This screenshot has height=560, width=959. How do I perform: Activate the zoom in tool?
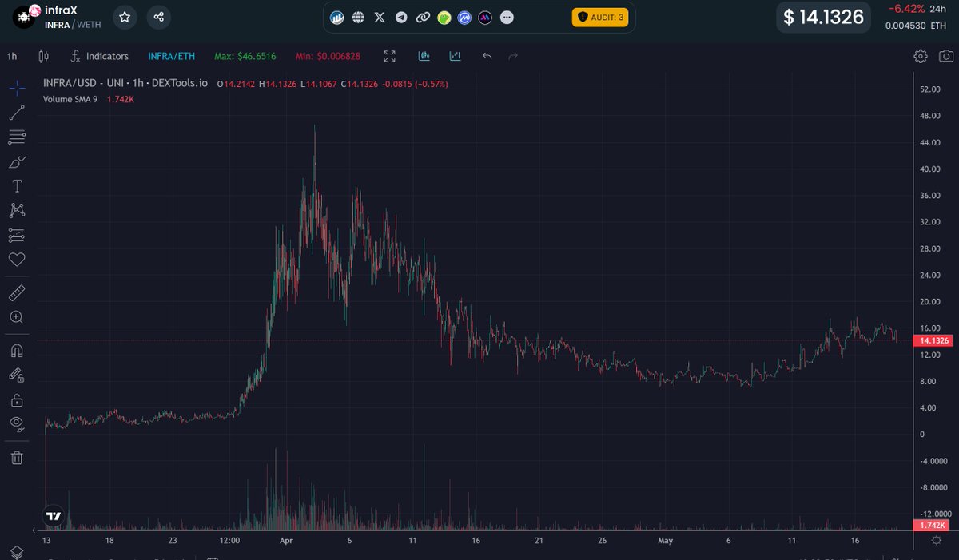pos(17,317)
